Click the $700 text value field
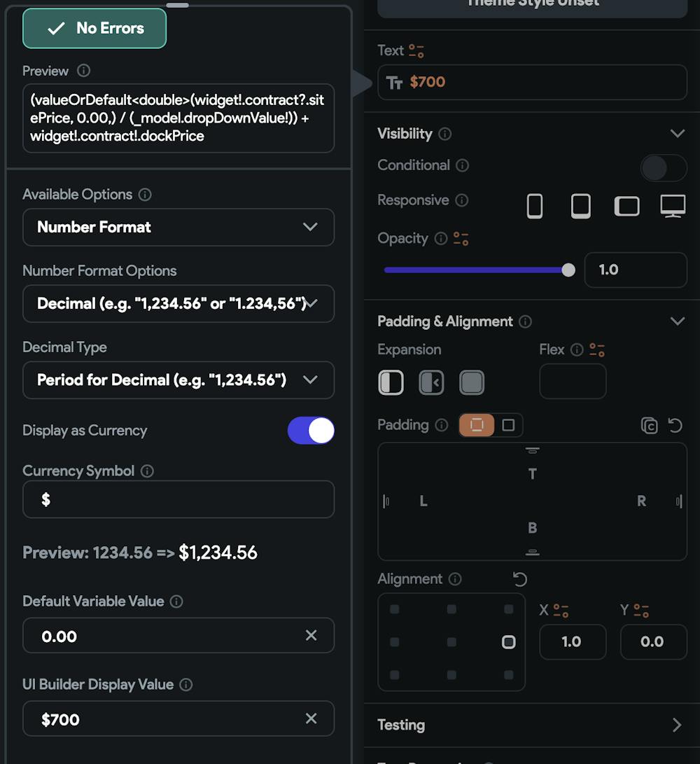Image resolution: width=700 pixels, height=764 pixels. [x=532, y=82]
